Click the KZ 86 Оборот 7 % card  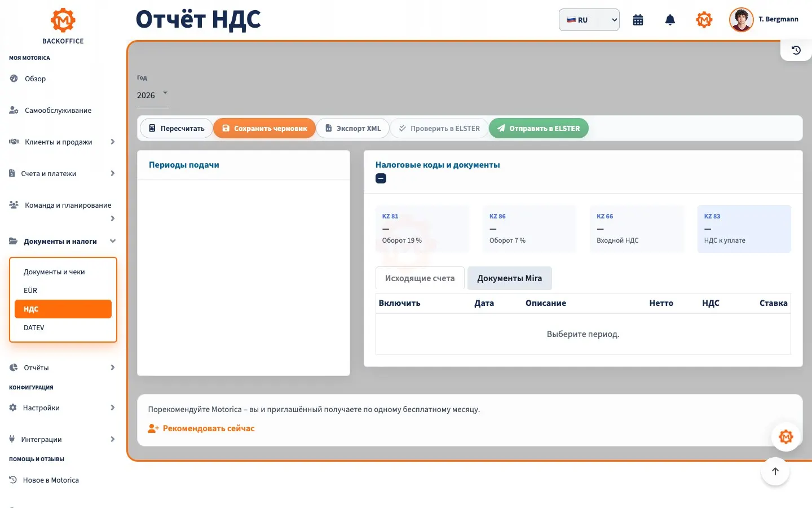tap(529, 229)
